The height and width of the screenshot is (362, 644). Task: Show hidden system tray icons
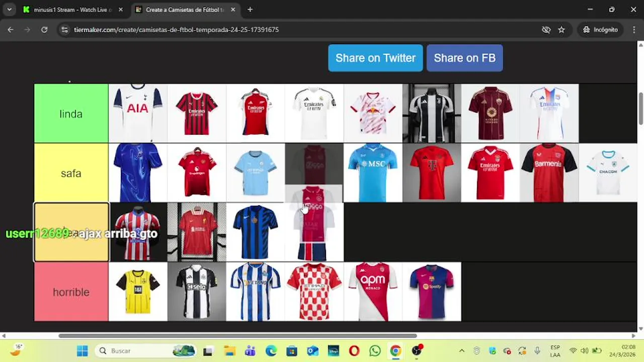461,351
